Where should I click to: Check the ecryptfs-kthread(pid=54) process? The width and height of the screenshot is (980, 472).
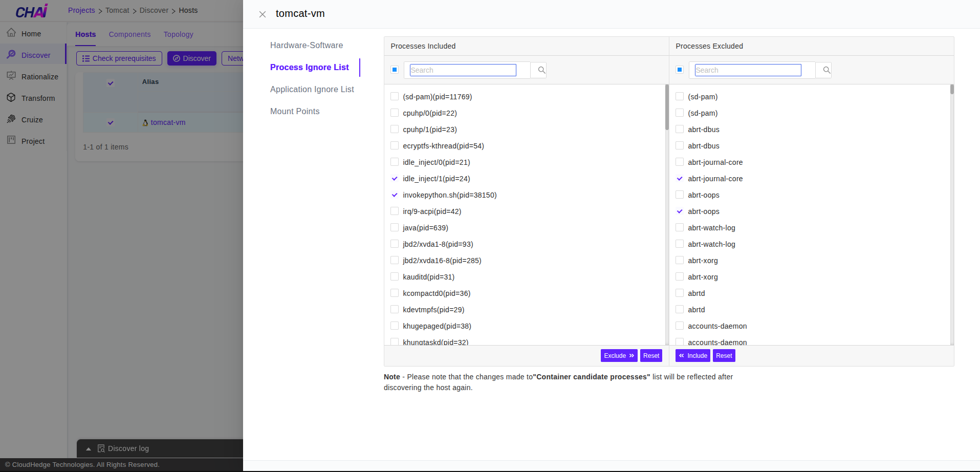click(x=395, y=145)
